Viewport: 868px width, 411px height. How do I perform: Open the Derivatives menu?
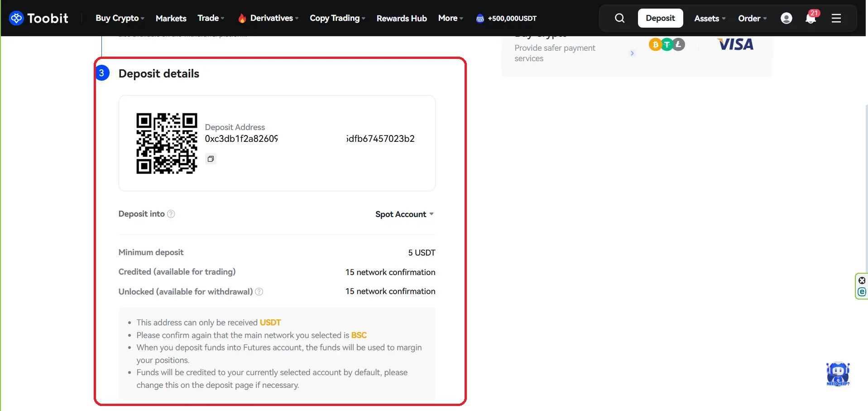click(272, 18)
